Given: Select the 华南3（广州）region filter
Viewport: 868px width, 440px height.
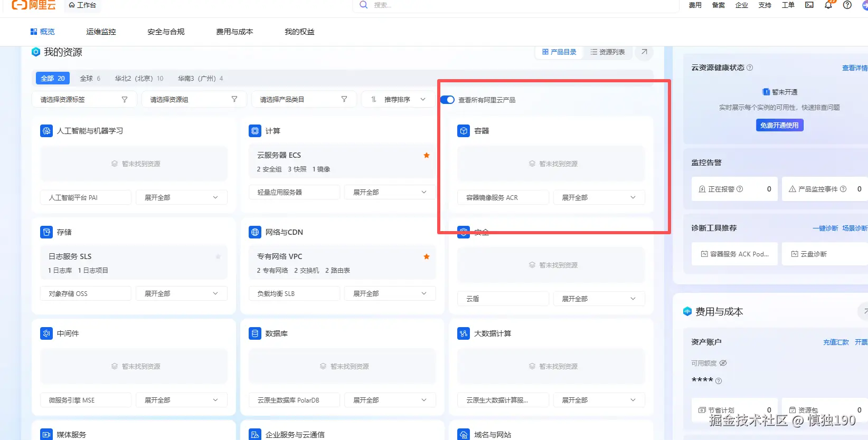Looking at the screenshot, I should pyautogui.click(x=201, y=78).
